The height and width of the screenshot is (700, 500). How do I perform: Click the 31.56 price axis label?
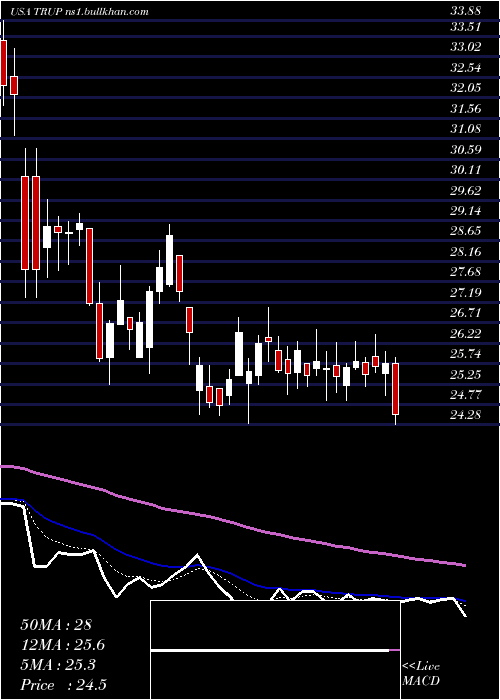(x=465, y=108)
